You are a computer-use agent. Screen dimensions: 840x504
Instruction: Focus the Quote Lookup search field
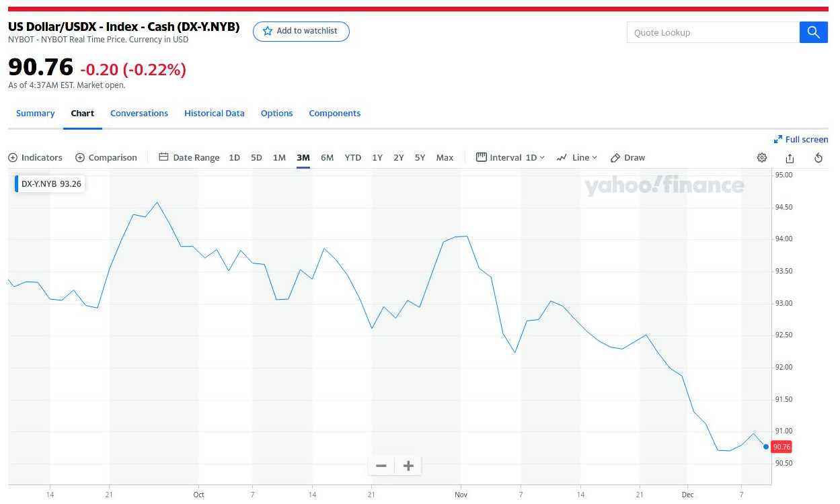tap(713, 32)
